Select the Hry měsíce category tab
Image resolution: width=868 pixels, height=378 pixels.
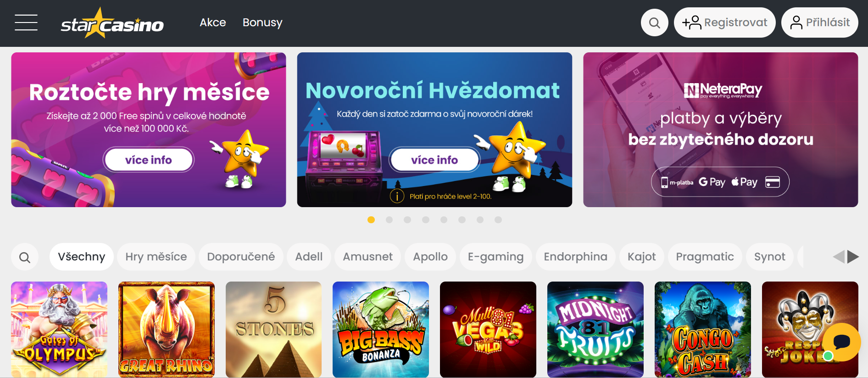[156, 257]
